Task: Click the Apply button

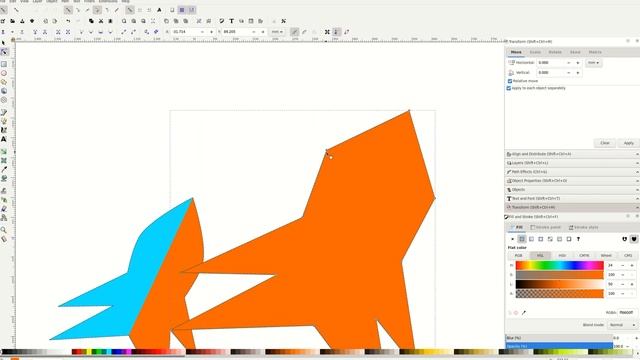Action: pos(629,143)
